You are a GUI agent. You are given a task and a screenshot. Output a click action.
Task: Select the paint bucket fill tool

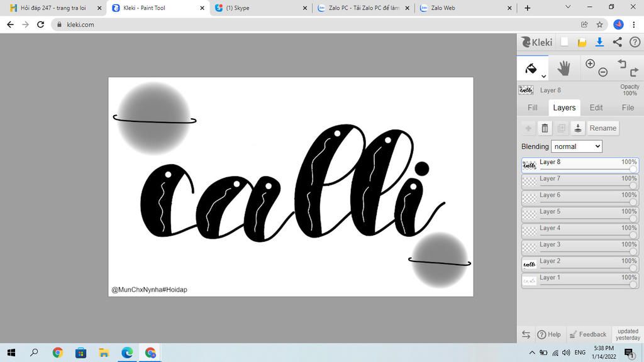point(531,68)
